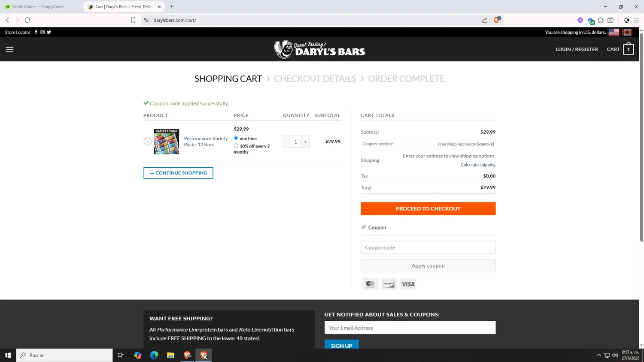Open Login / Register page
Image resolution: width=644 pixels, height=362 pixels.
(577, 49)
